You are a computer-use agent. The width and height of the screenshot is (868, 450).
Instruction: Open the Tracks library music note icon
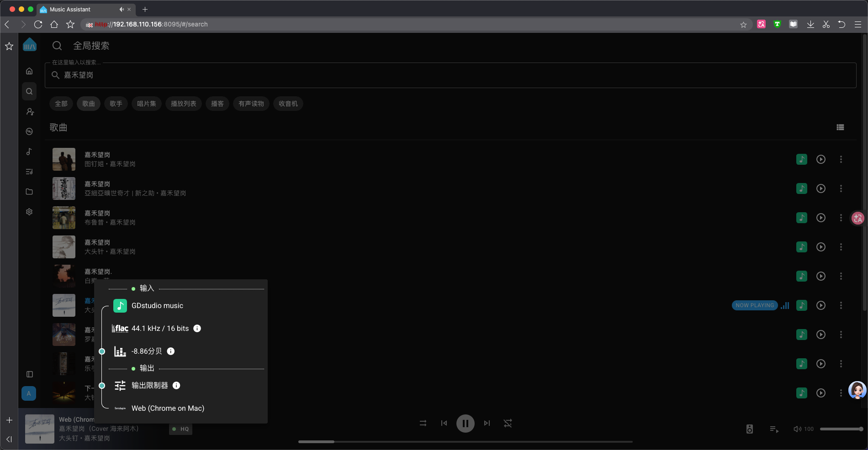[29, 152]
